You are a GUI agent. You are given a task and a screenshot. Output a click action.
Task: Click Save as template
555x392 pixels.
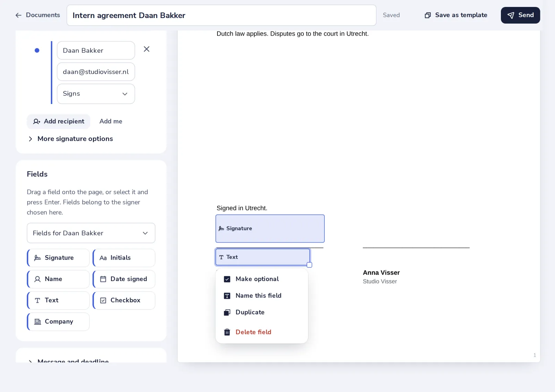[x=456, y=15]
